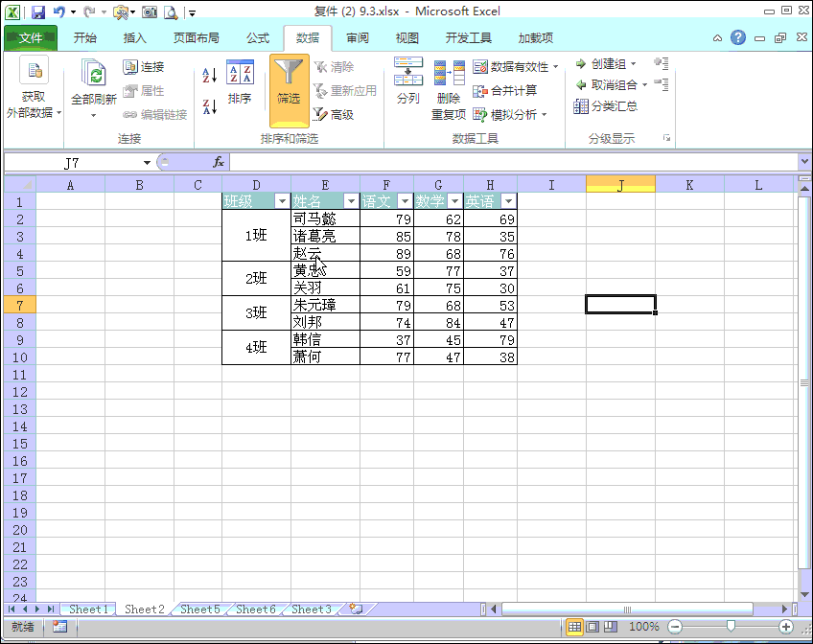Image resolution: width=813 pixels, height=644 pixels.
Task: Click column J header
Action: pyautogui.click(x=620, y=184)
